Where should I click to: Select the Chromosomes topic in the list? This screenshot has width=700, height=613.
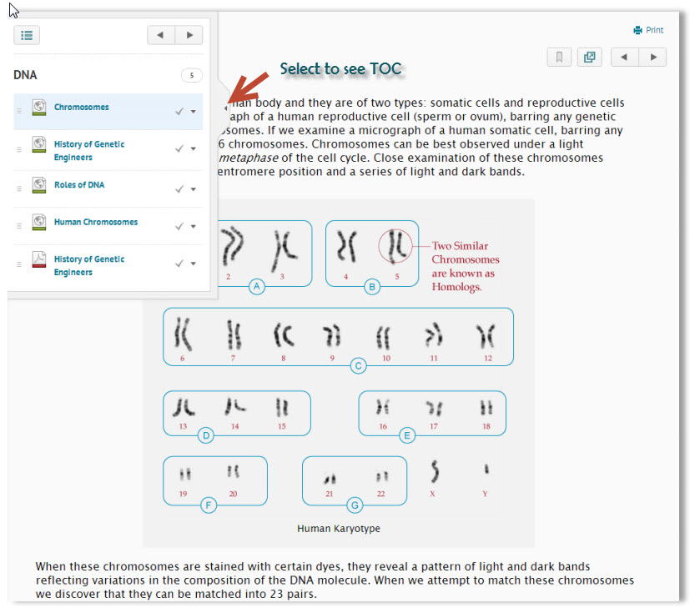tap(81, 108)
